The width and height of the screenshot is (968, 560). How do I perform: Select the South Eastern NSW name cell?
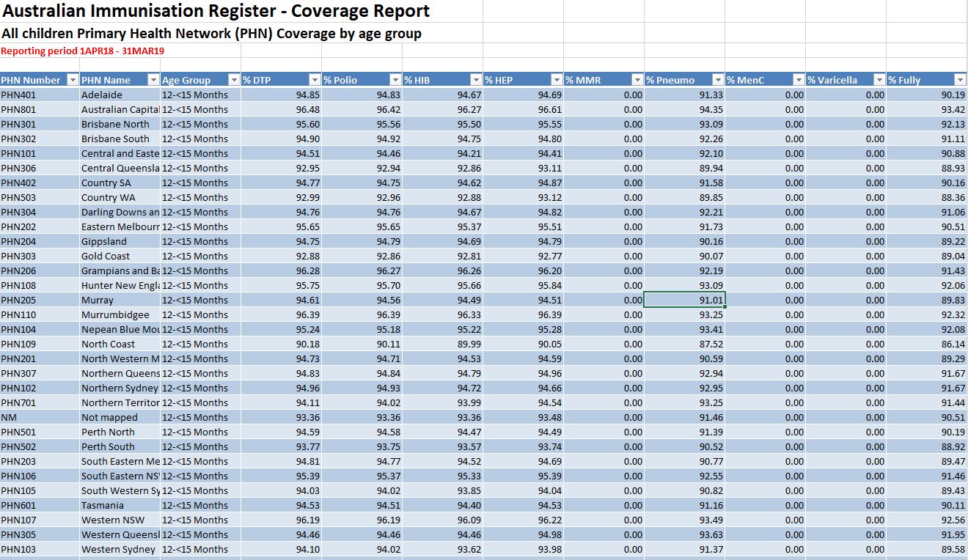pyautogui.click(x=120, y=476)
